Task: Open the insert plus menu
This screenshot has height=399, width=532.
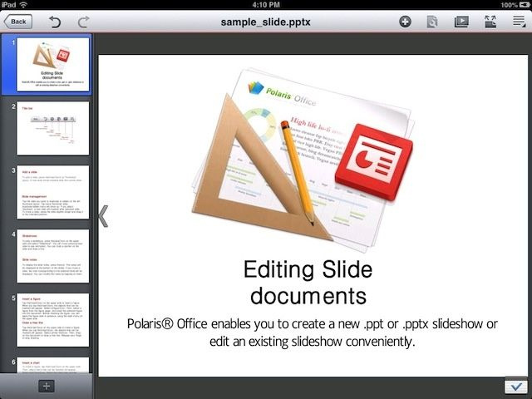Action: coord(405,22)
